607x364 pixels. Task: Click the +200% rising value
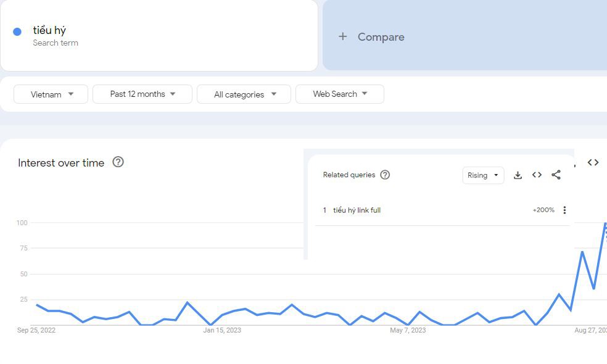click(543, 210)
